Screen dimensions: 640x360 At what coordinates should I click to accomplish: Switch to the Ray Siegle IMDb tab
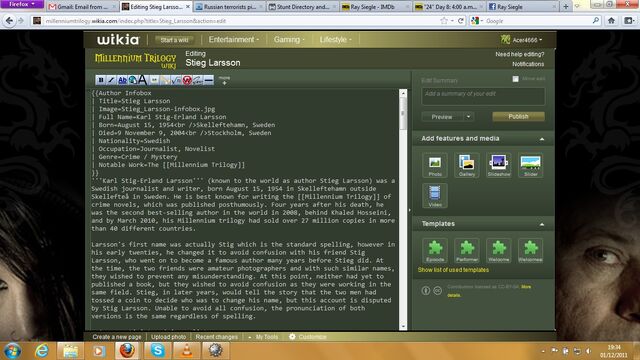(x=376, y=7)
